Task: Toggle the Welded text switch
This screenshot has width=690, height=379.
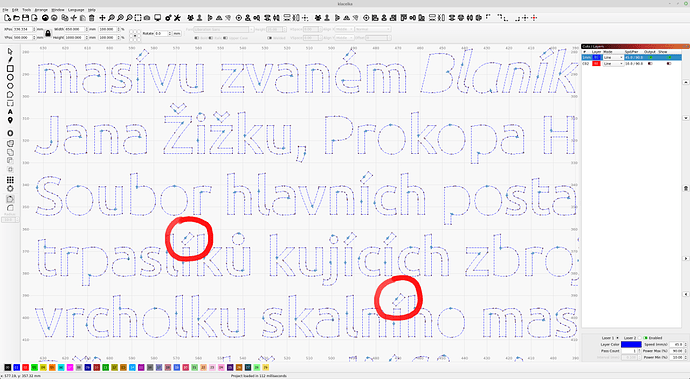Action: coord(270,38)
